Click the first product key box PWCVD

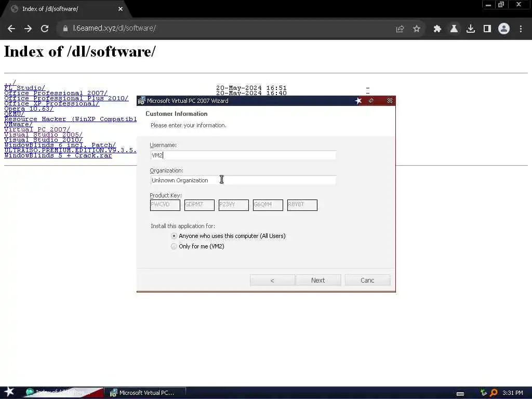pos(165,205)
